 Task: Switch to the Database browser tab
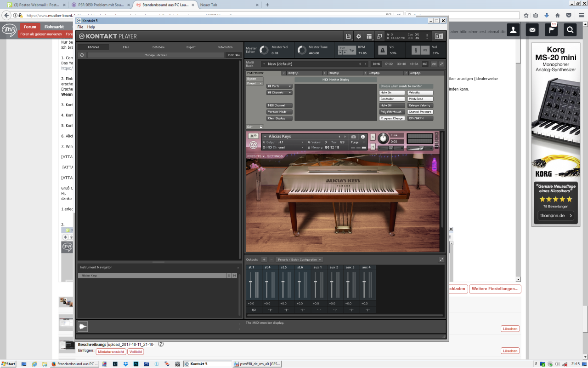158,47
